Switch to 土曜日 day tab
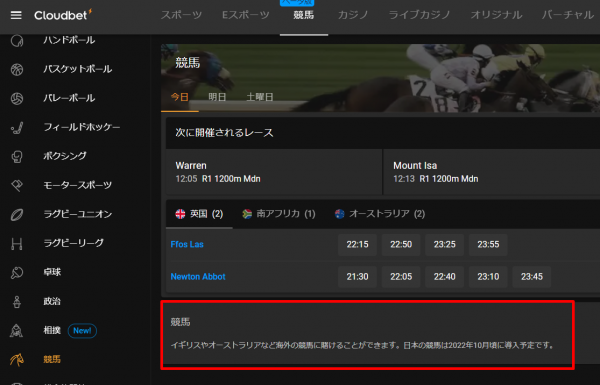 260,97
